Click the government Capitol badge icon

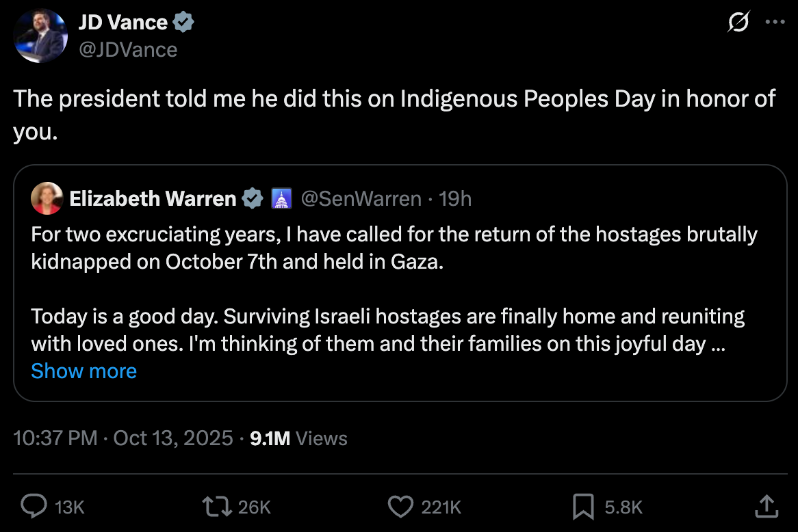pyautogui.click(x=282, y=199)
